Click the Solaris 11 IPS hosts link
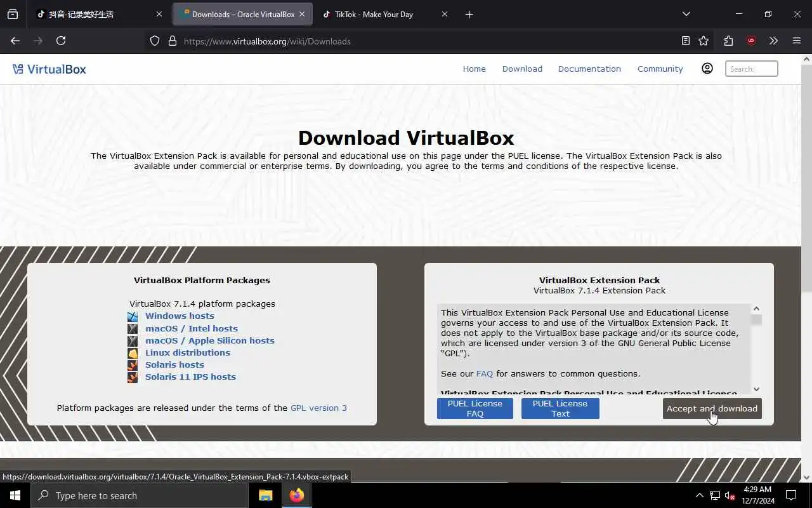The width and height of the screenshot is (812, 508). [190, 377]
